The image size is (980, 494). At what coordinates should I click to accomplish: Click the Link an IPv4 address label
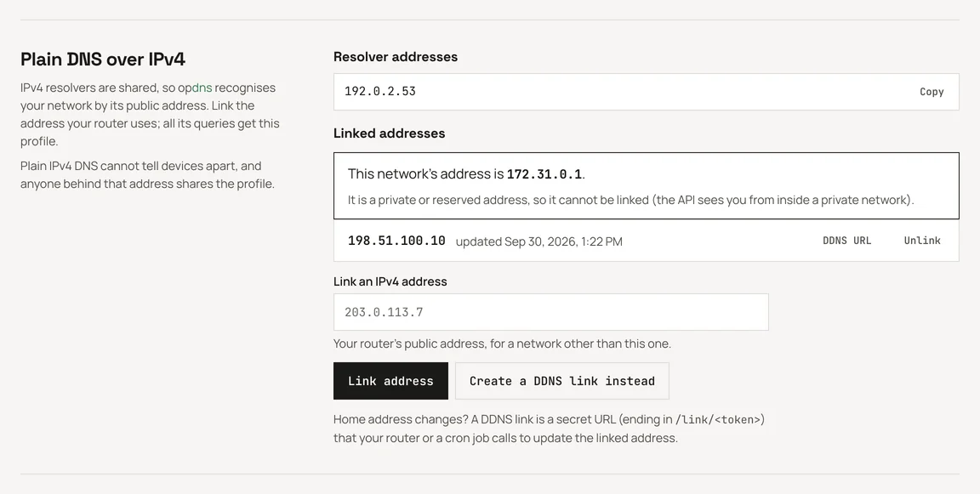[390, 281]
